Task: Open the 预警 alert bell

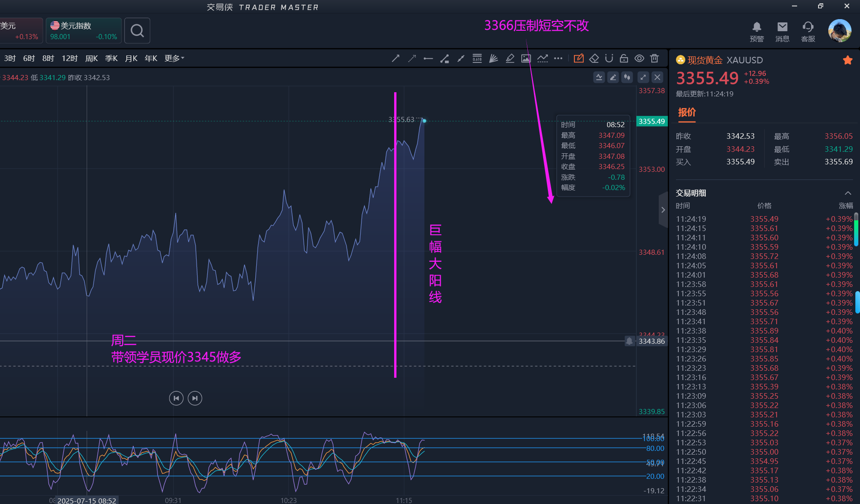Action: click(757, 31)
